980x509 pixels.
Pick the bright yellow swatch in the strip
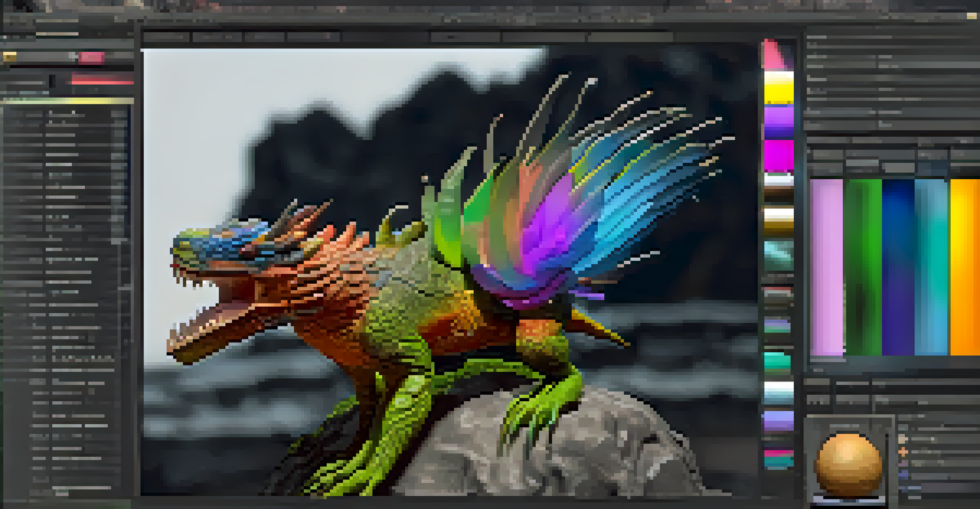click(x=778, y=87)
